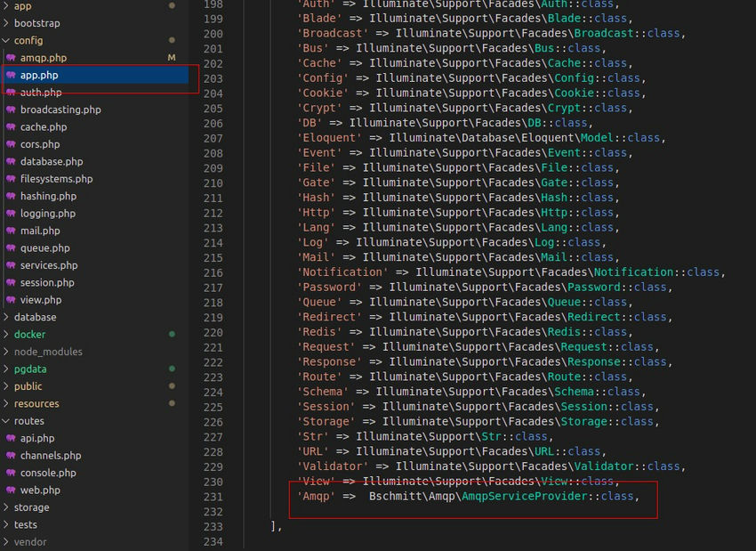
Task: Click the PHP icon beside console.php
Action: (x=11, y=473)
